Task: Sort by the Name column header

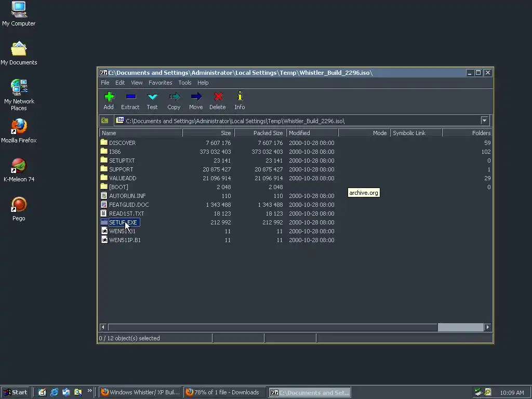Action: click(141, 133)
